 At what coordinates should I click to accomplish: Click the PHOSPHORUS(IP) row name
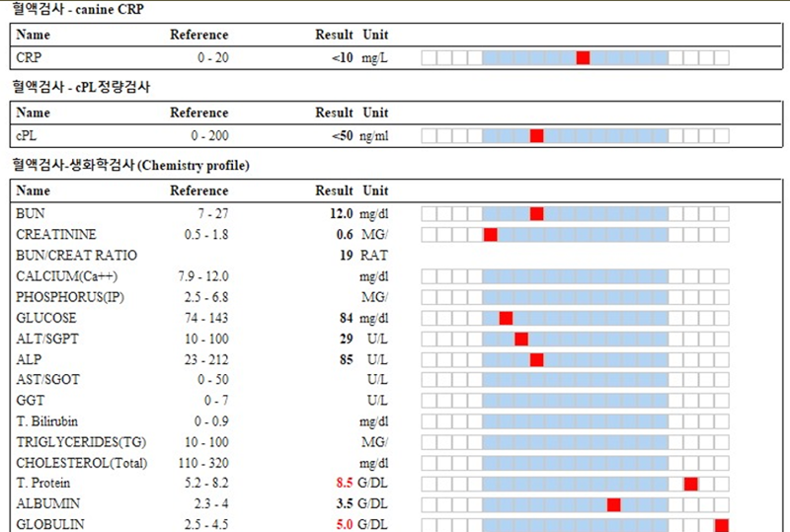[x=70, y=297]
